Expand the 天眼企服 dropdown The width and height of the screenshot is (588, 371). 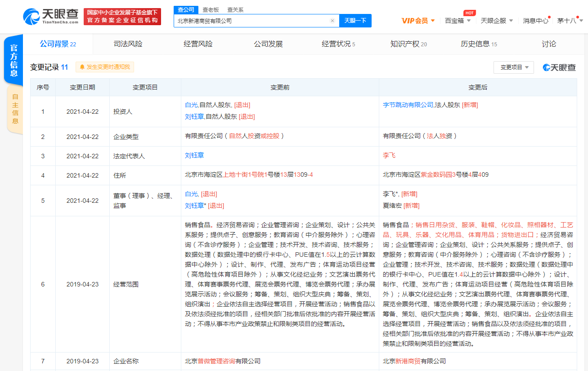click(496, 21)
